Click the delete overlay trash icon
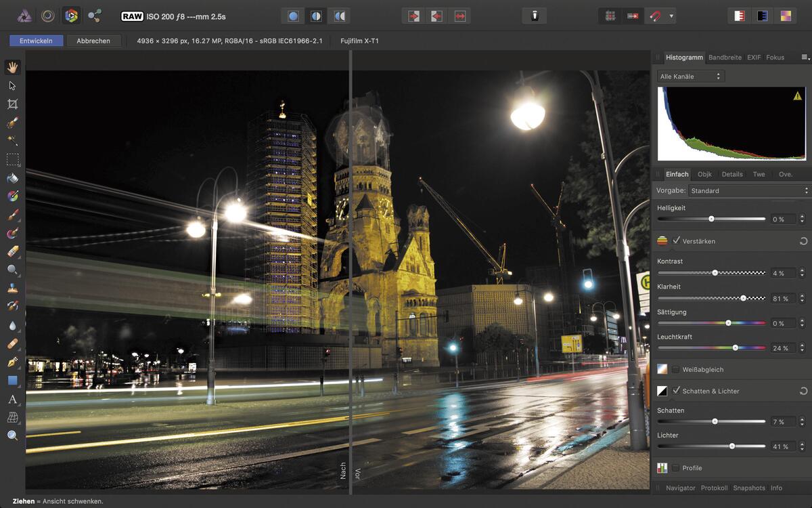Image resolution: width=812 pixels, height=508 pixels. pyautogui.click(x=534, y=15)
